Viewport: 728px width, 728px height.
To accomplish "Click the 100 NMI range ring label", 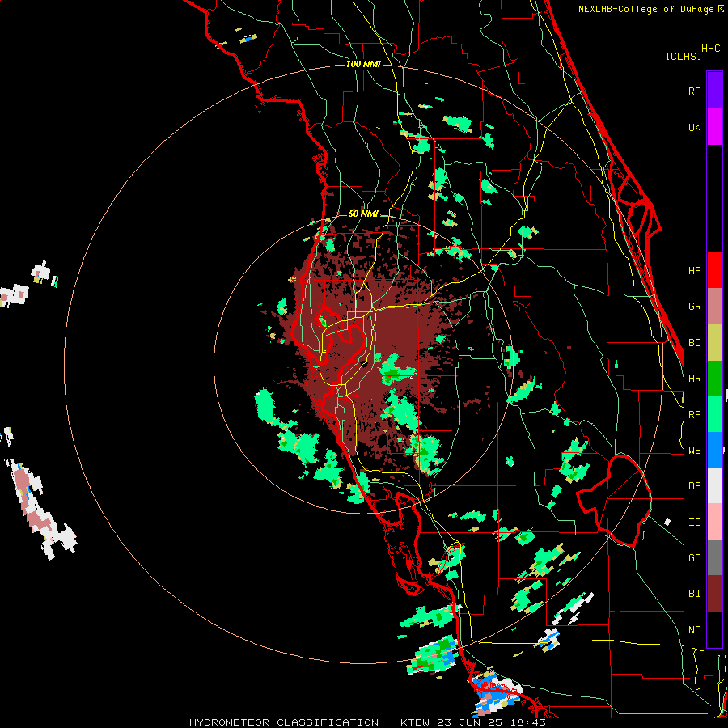I will tap(363, 64).
